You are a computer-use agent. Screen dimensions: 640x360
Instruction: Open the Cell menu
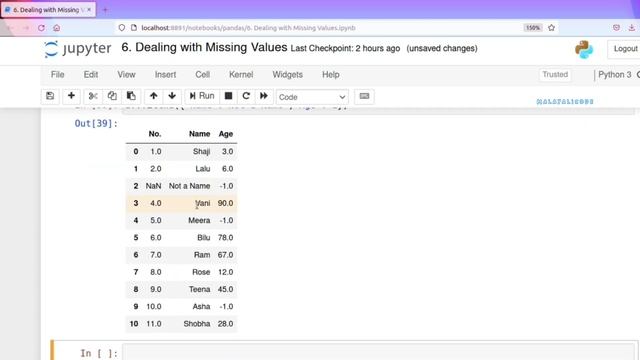click(202, 75)
